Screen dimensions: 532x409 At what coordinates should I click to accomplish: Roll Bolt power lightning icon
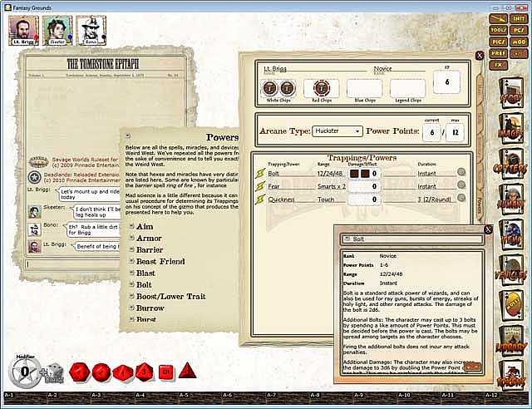point(260,174)
